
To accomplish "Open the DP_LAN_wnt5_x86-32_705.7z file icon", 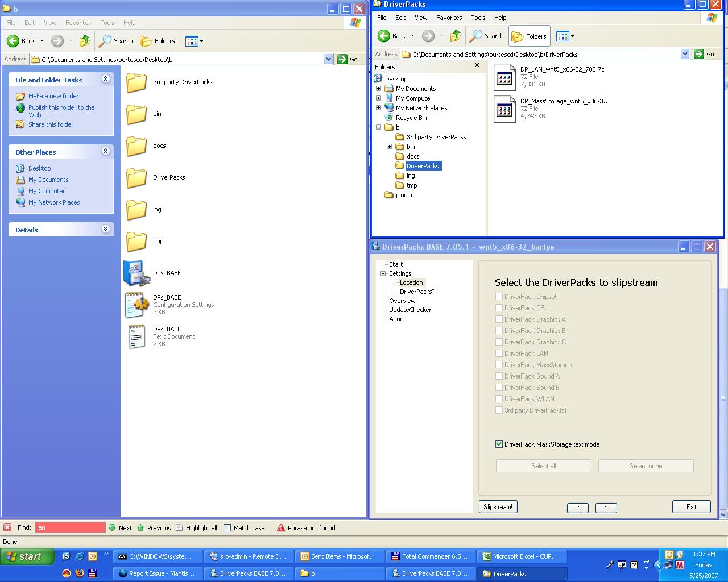I will click(504, 77).
